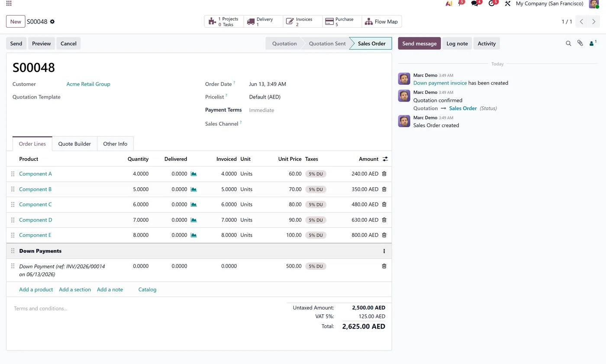Open the optional columns settings toggle
This screenshot has width=606, height=364.
(385, 159)
